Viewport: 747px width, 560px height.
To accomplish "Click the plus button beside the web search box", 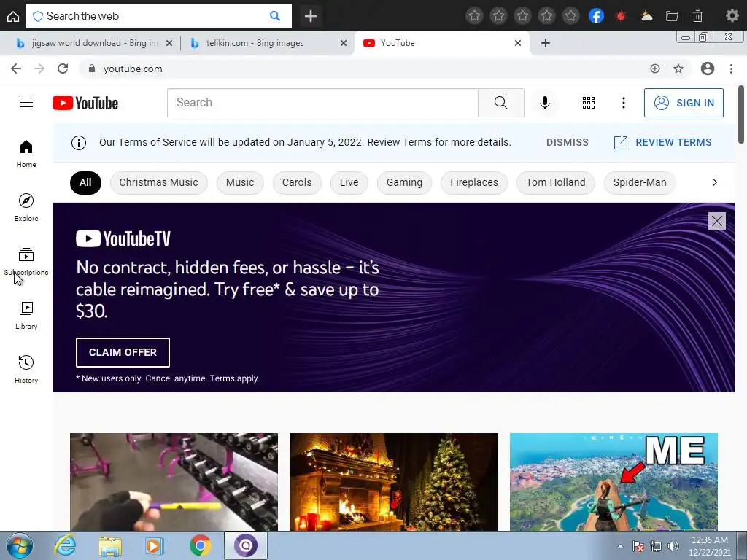I will pos(311,16).
